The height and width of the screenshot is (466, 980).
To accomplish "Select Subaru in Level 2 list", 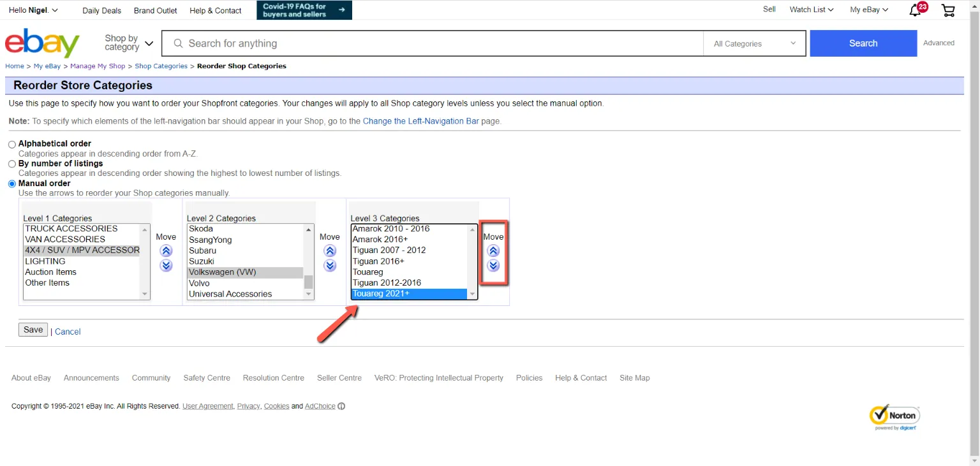I will (245, 251).
